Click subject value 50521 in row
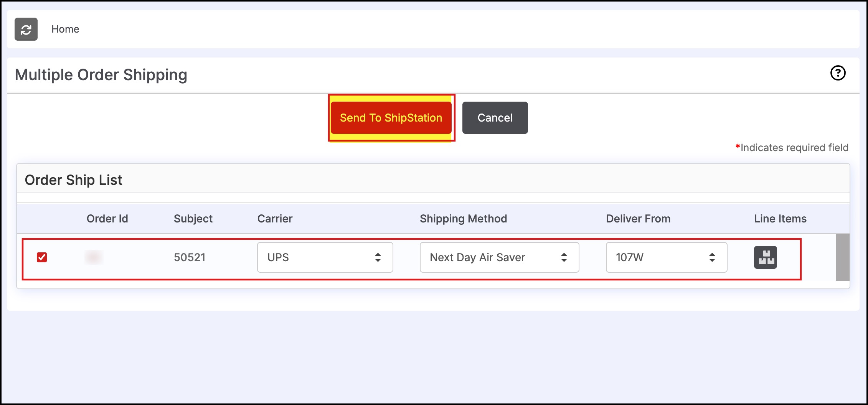 click(190, 257)
